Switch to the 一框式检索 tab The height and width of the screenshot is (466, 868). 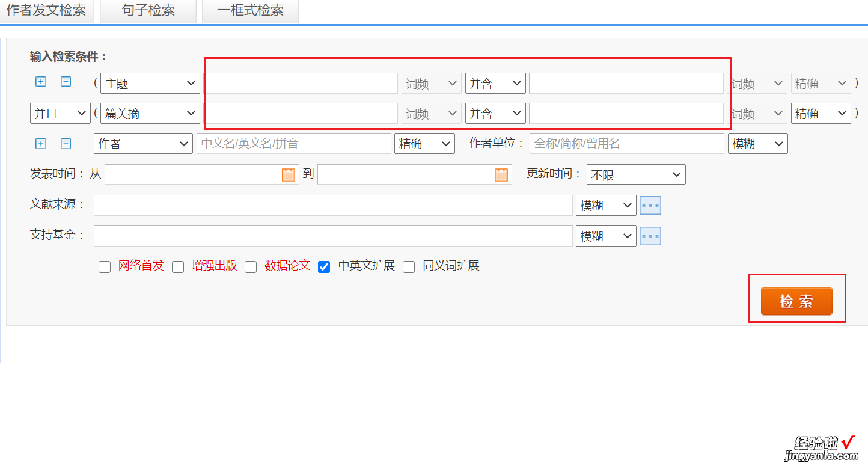tap(250, 11)
